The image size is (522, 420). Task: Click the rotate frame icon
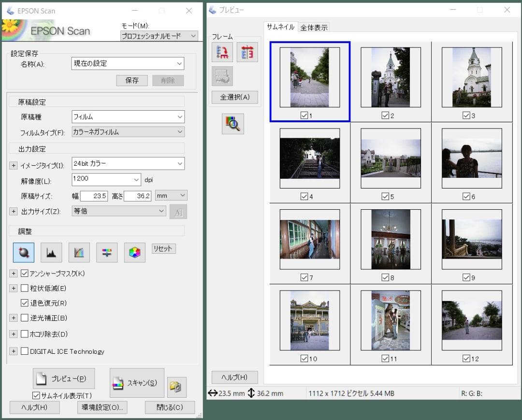click(222, 52)
